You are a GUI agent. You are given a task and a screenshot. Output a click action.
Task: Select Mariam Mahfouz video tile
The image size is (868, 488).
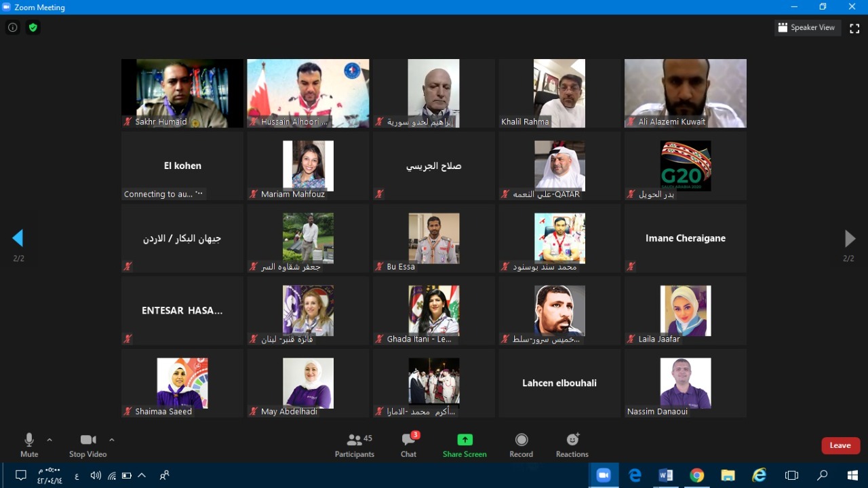[308, 166]
